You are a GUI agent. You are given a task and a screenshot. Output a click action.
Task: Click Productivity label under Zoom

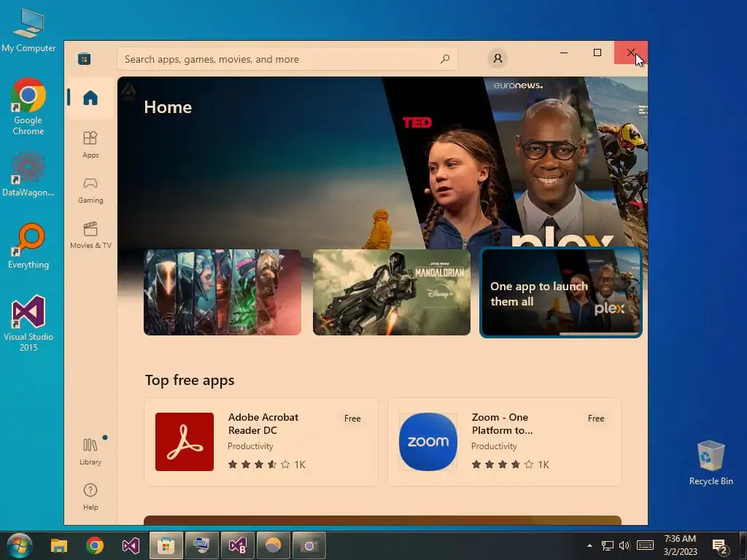click(x=494, y=446)
